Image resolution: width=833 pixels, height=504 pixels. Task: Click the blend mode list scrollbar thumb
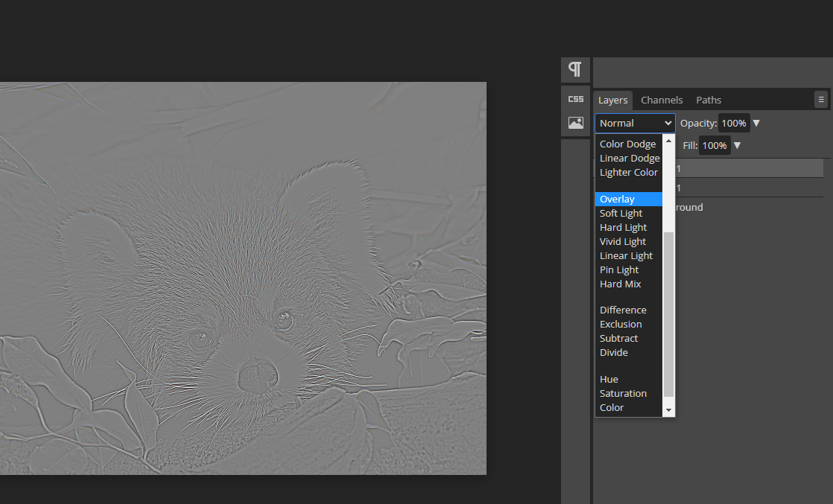668,313
